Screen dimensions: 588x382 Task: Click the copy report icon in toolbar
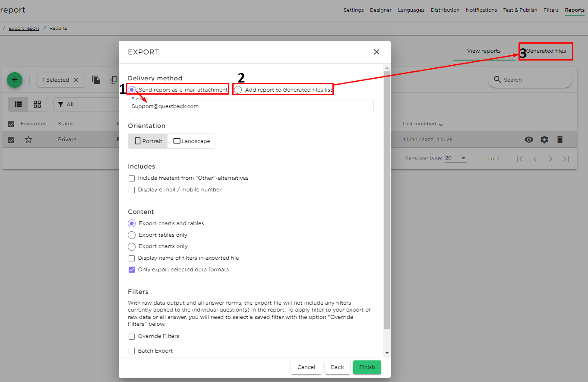point(96,80)
